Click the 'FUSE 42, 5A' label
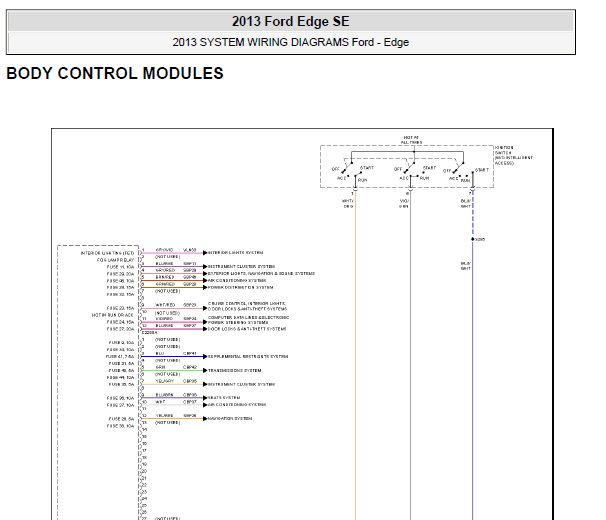Viewport: 606px width, 520px height. 121,370
